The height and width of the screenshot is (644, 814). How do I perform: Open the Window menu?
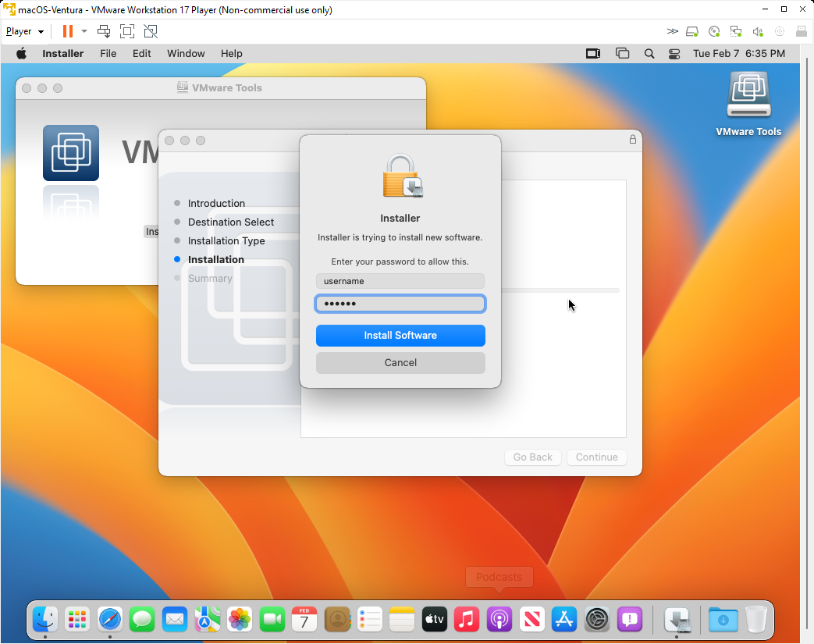click(186, 54)
